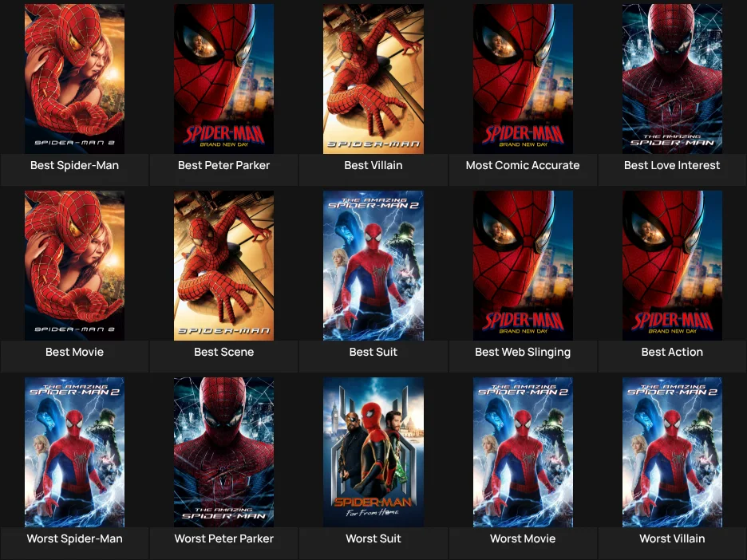This screenshot has height=560, width=747.
Task: Open the Best Web Slinging poster
Action: point(523,266)
